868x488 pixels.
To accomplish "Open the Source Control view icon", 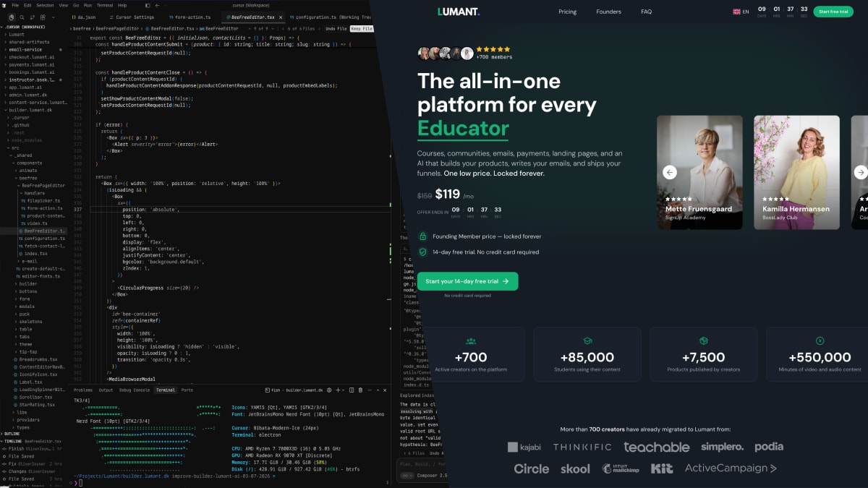I will pos(33,17).
